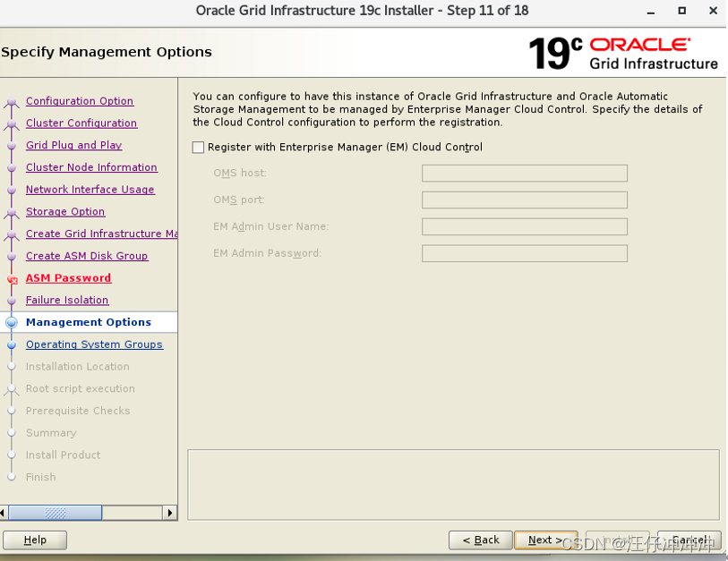Click the sidebar scrollbar left arrow
Screen dimensions: 728x561
tap(4, 513)
